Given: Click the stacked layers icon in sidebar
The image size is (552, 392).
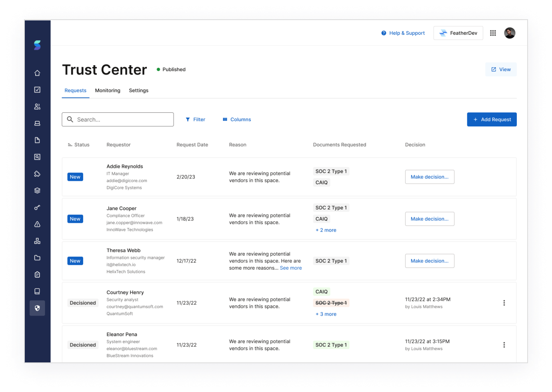Looking at the screenshot, I should 37,191.
